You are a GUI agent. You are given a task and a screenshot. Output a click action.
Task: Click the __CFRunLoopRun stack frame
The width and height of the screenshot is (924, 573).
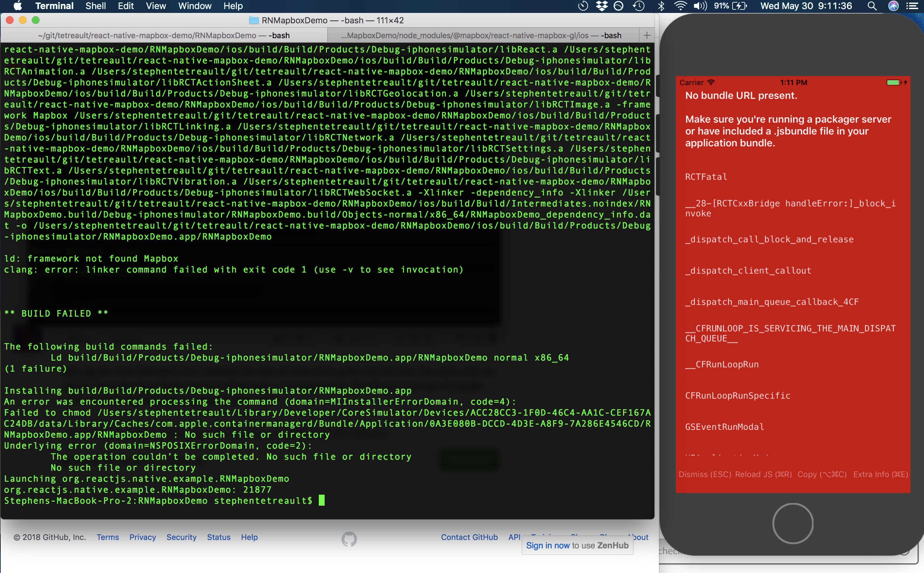(x=722, y=364)
